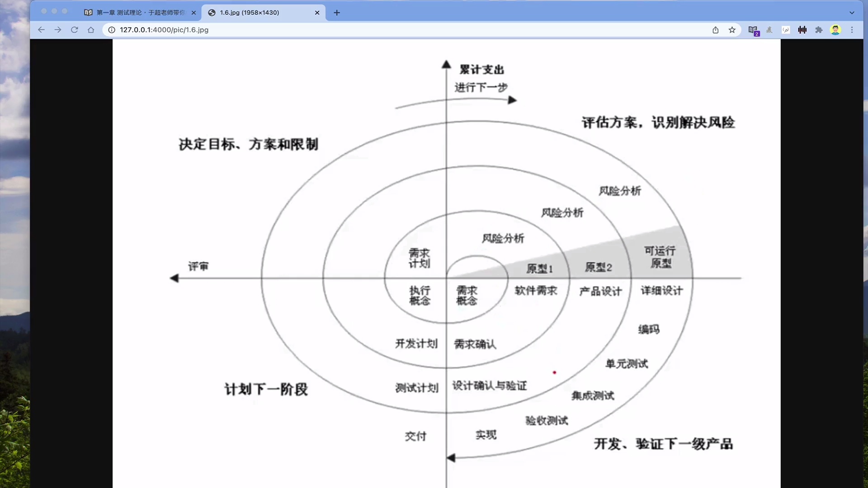Open the Chinese character extension icon
The width and height of the screenshot is (868, 488).
point(769,30)
